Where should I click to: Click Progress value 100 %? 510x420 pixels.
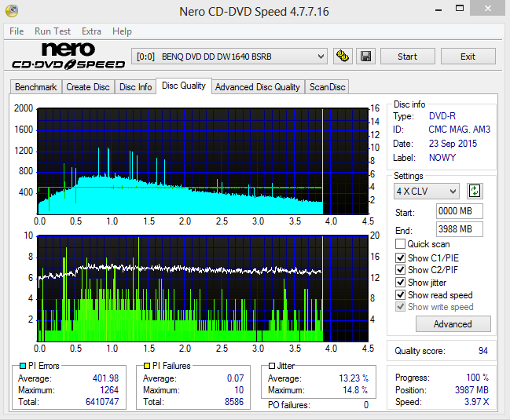coord(477,378)
